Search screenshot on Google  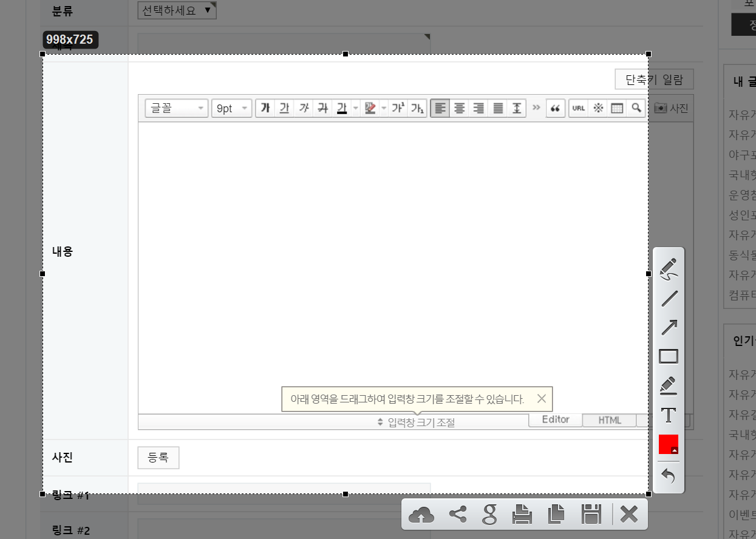[x=489, y=515]
